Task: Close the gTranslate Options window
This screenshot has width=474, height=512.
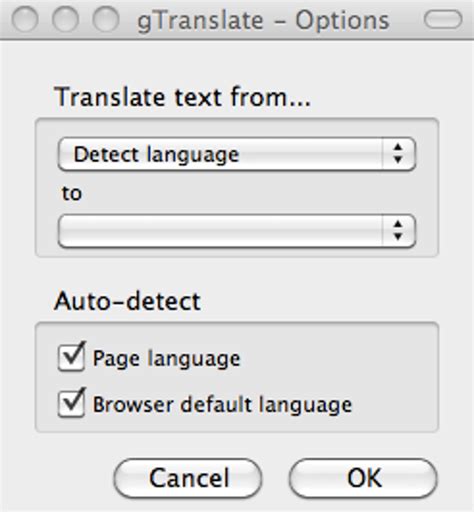Action: point(25,19)
